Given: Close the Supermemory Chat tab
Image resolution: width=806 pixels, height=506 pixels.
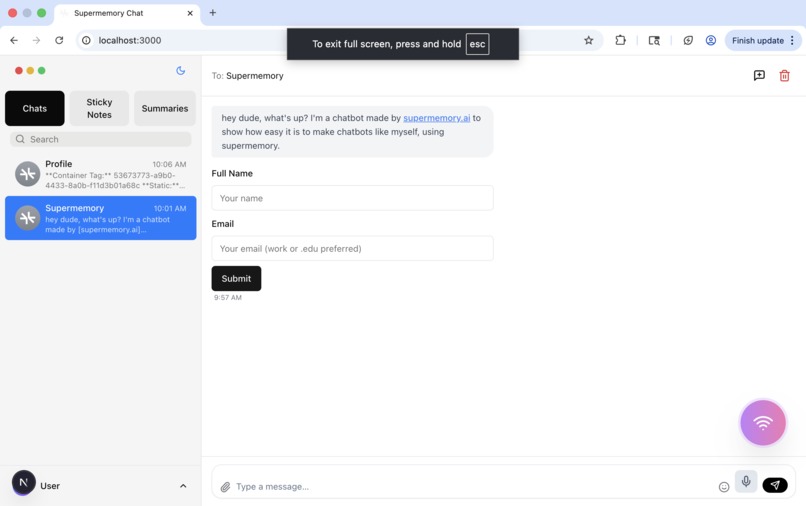Looking at the screenshot, I should tap(190, 13).
